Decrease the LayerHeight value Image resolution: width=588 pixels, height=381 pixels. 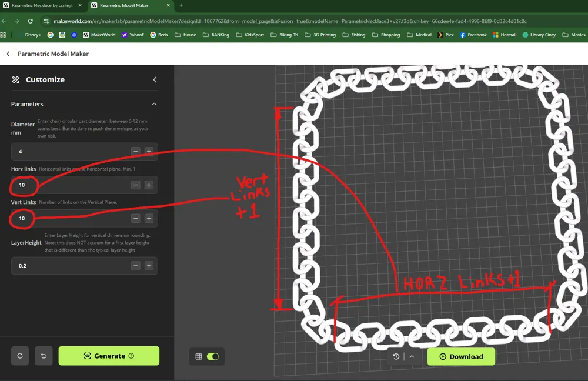(x=136, y=266)
